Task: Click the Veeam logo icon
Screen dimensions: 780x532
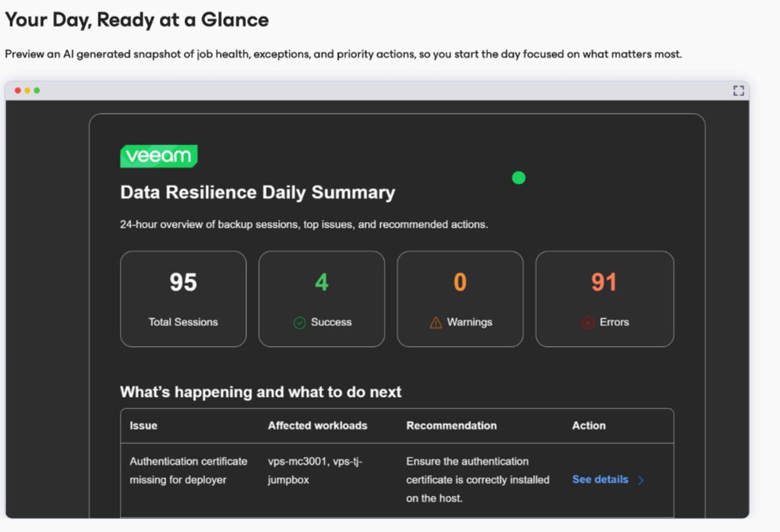Action: click(x=158, y=156)
